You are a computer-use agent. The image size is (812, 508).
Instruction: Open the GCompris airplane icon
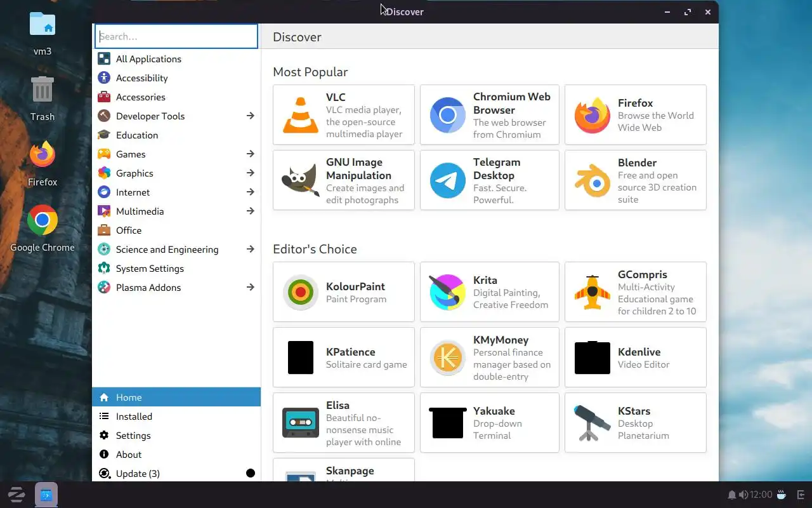(593, 292)
